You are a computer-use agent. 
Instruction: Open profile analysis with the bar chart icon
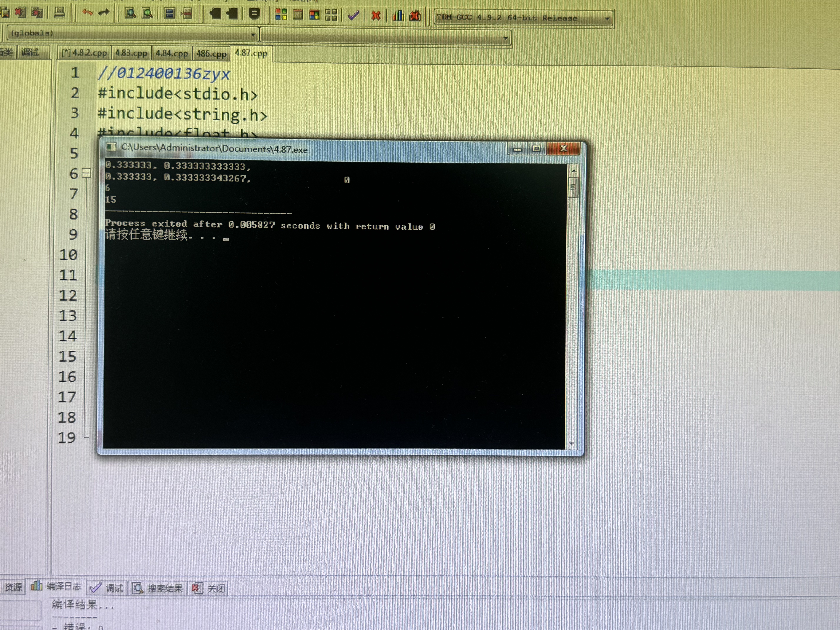398,16
